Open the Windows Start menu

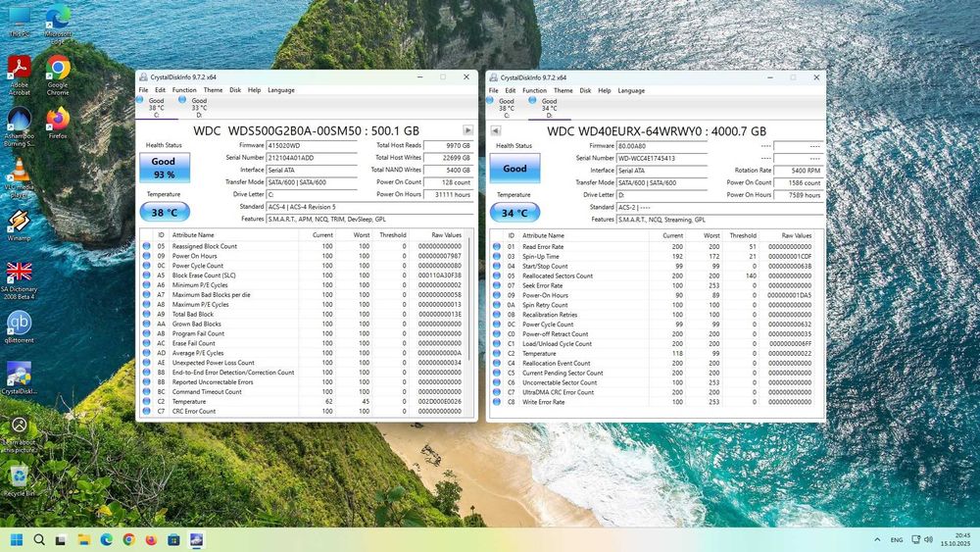point(17,539)
